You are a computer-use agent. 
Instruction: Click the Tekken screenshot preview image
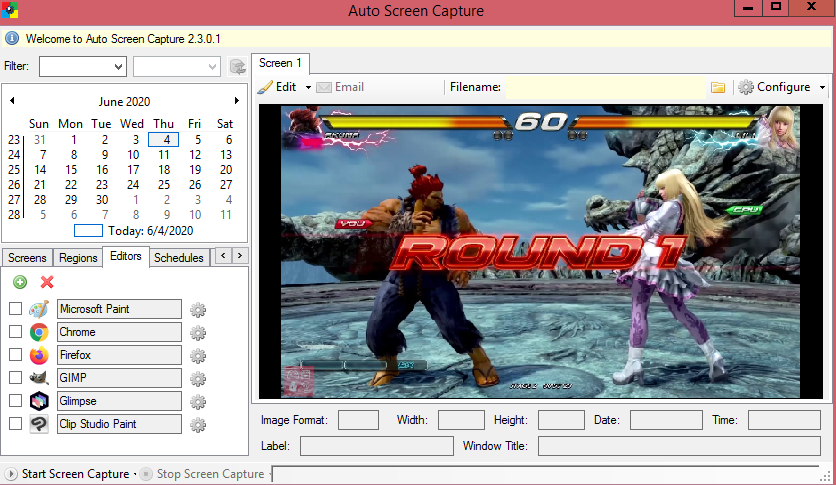(x=540, y=251)
